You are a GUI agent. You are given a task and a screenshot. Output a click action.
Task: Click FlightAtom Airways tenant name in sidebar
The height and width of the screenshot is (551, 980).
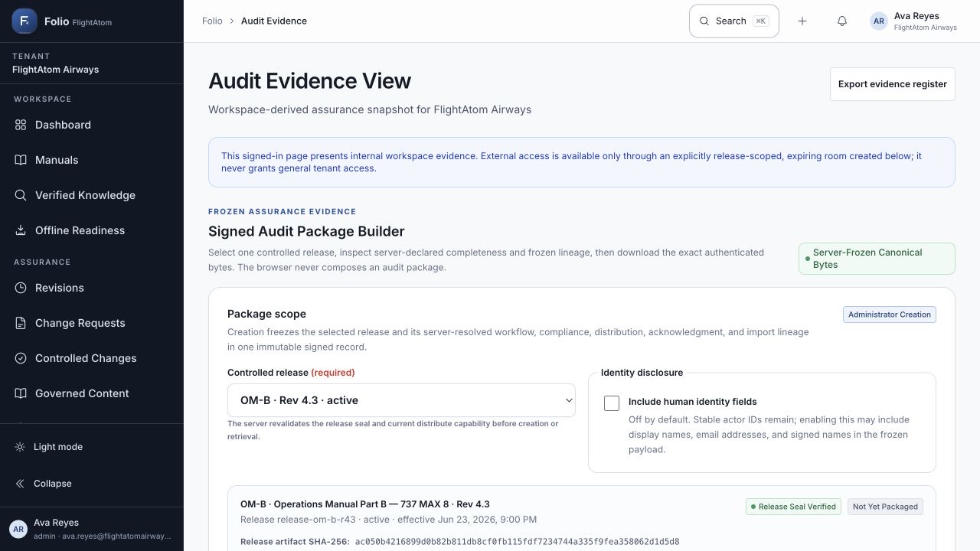55,70
